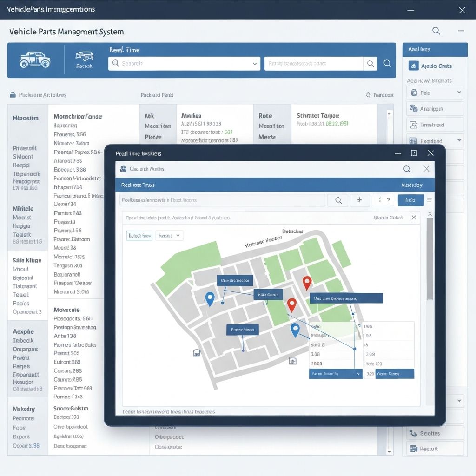Viewport: 476px width, 476px height.
Task: Select the Silie Kluge category in left list
Action: (27, 260)
